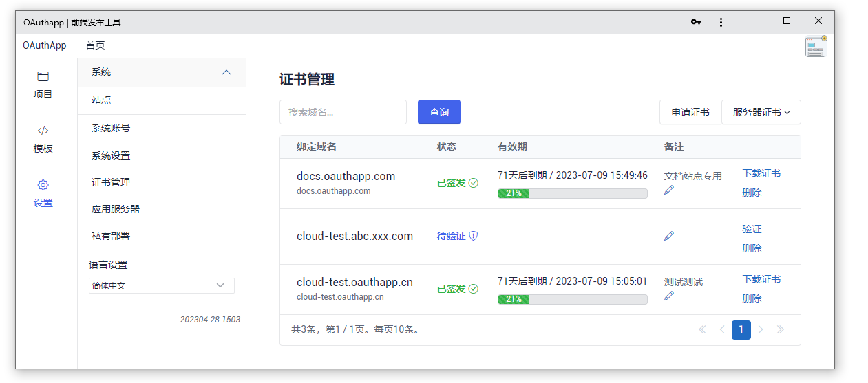Click the 备注 column header
The width and height of the screenshot is (868, 383).
(674, 147)
